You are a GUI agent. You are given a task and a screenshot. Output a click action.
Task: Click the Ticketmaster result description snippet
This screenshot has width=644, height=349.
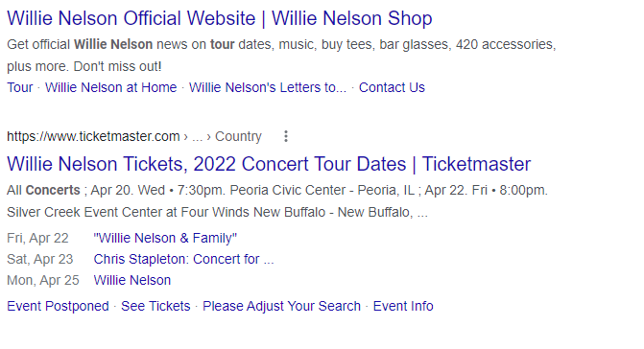pos(277,201)
